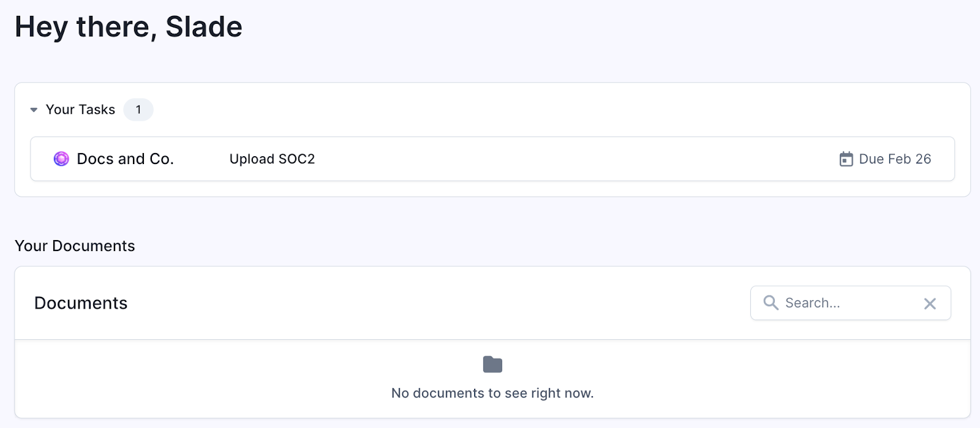
Task: Click the Due Feb 26 date text
Action: 895,159
